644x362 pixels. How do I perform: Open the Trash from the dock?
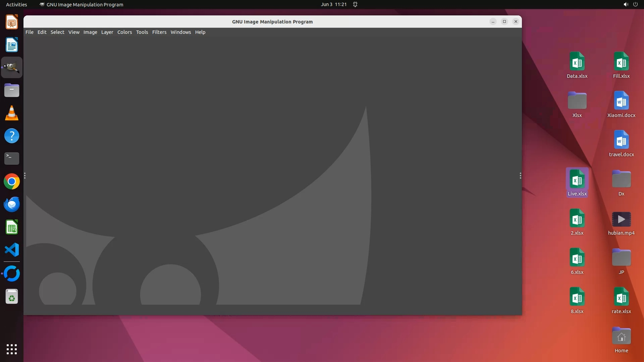coord(12,297)
